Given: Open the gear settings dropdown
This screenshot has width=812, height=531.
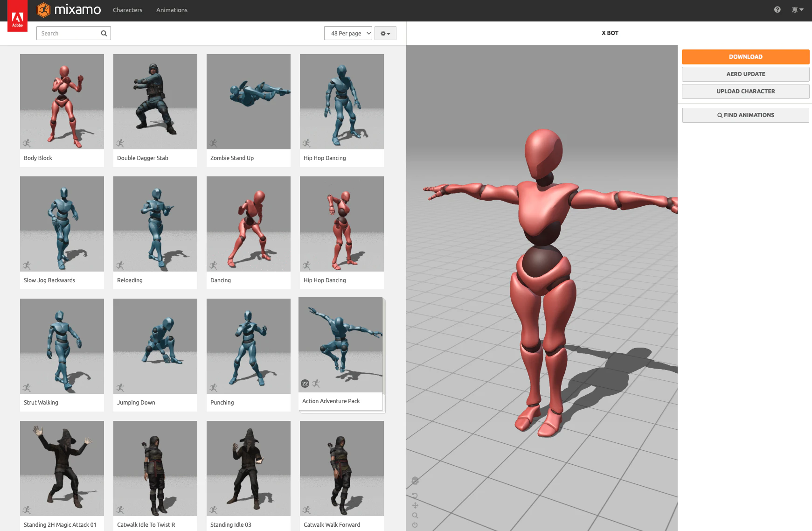Looking at the screenshot, I should pyautogui.click(x=385, y=33).
